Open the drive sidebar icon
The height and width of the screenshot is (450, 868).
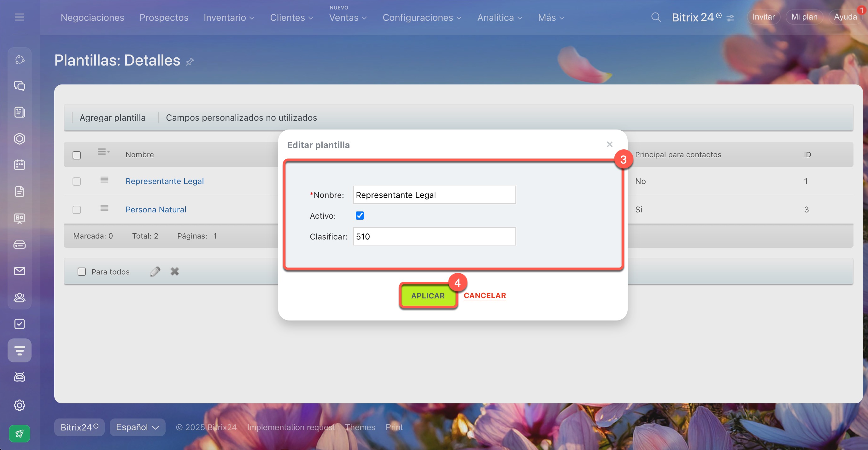(x=20, y=245)
